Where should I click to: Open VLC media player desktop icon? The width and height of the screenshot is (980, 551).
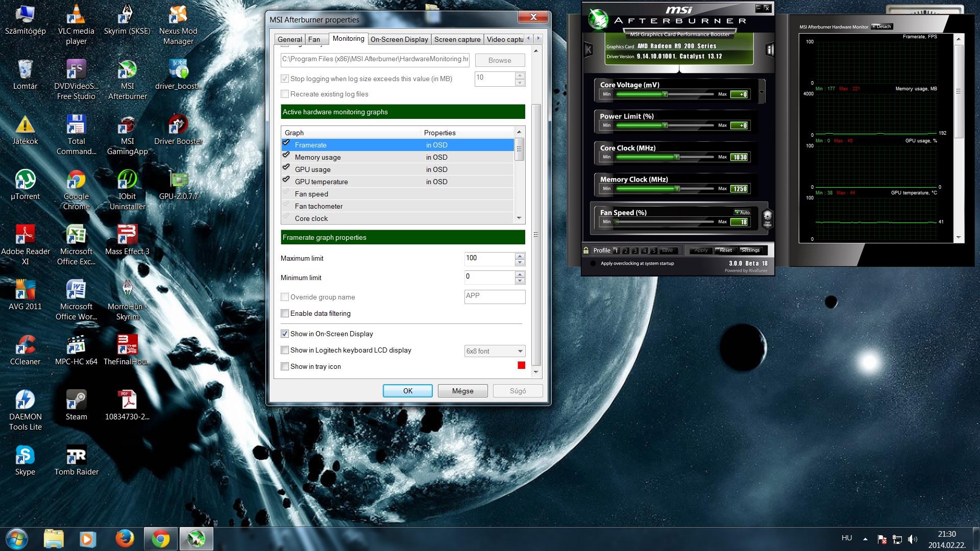76,26
